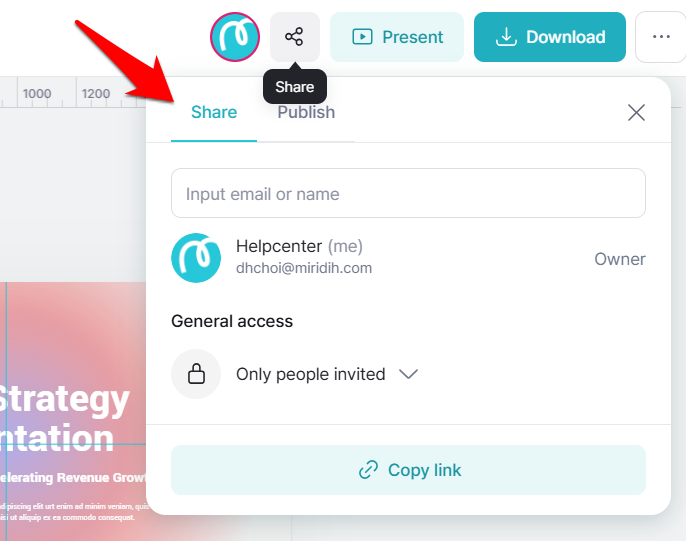Click the lock icon under General access
Image resolution: width=686 pixels, height=541 pixels.
[196, 374]
